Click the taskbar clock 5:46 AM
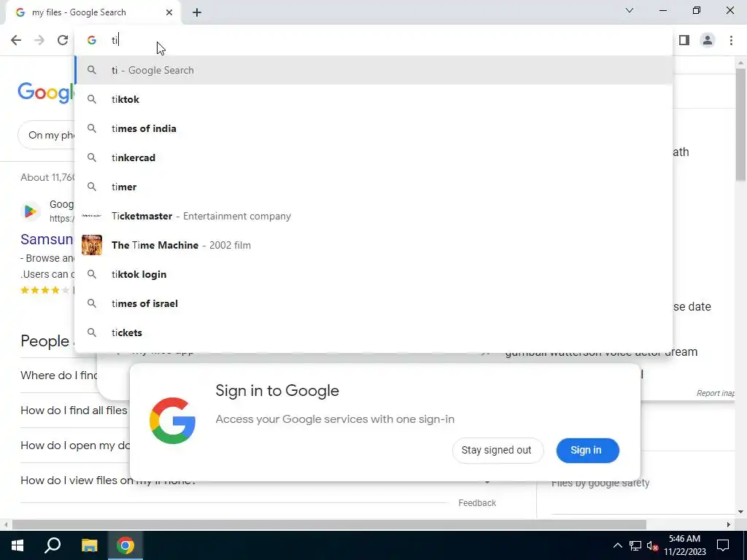The image size is (747, 560). [x=684, y=545]
